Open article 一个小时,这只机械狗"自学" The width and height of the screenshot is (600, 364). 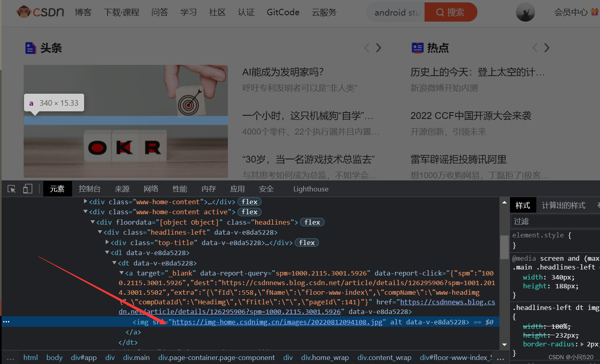(x=308, y=116)
